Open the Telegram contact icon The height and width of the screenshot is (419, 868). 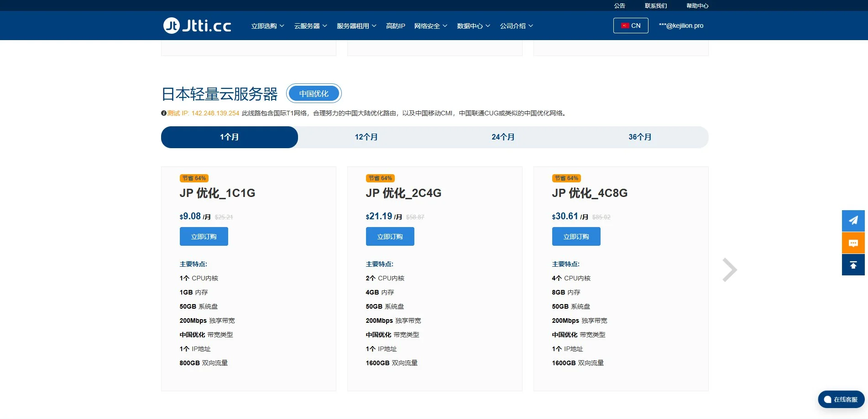click(853, 221)
